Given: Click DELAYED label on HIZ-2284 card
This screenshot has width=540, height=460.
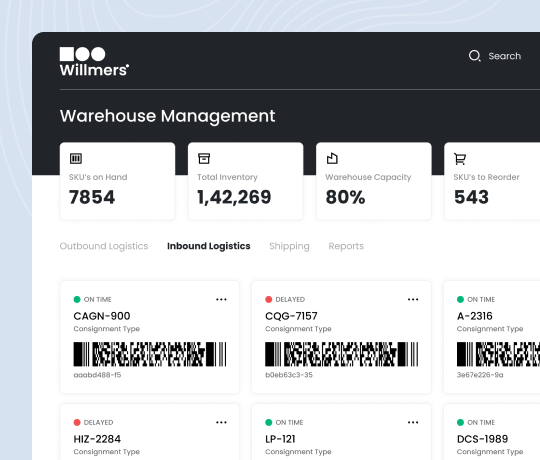Looking at the screenshot, I should [98, 422].
